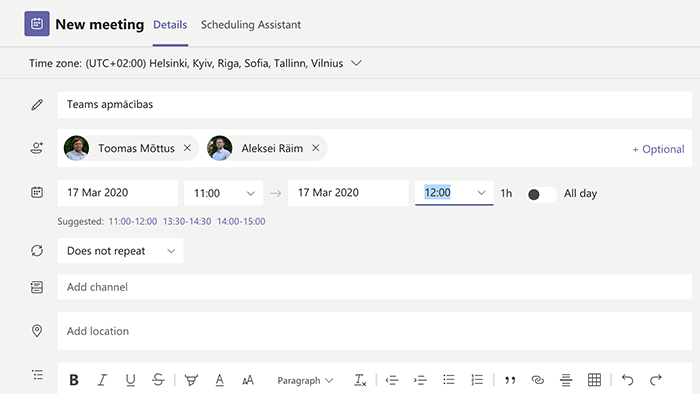Insert a table into the description
This screenshot has height=394, width=700.
click(x=594, y=380)
